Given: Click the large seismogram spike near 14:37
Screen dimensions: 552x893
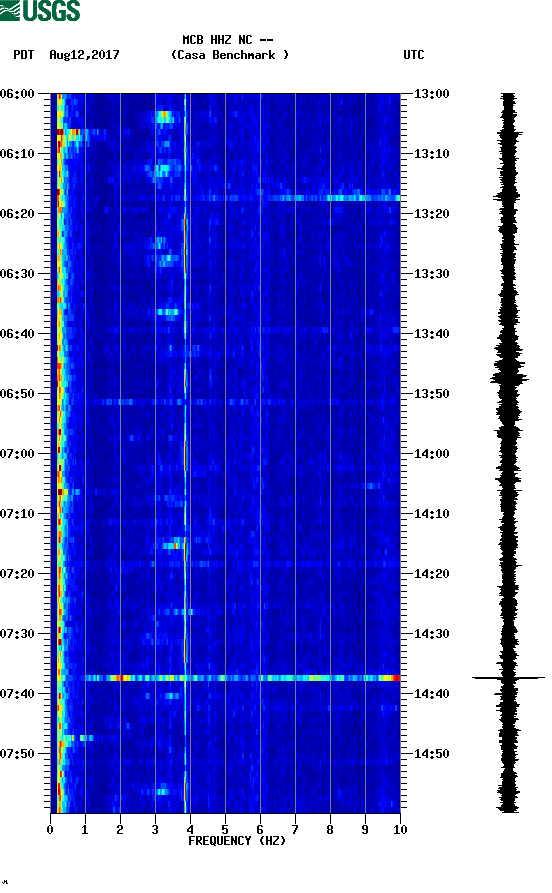Looking at the screenshot, I should pos(508,678).
